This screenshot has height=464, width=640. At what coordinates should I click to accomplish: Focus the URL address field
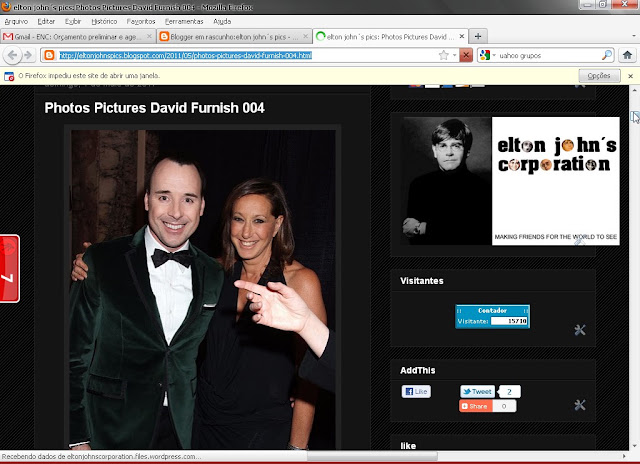pos(247,55)
